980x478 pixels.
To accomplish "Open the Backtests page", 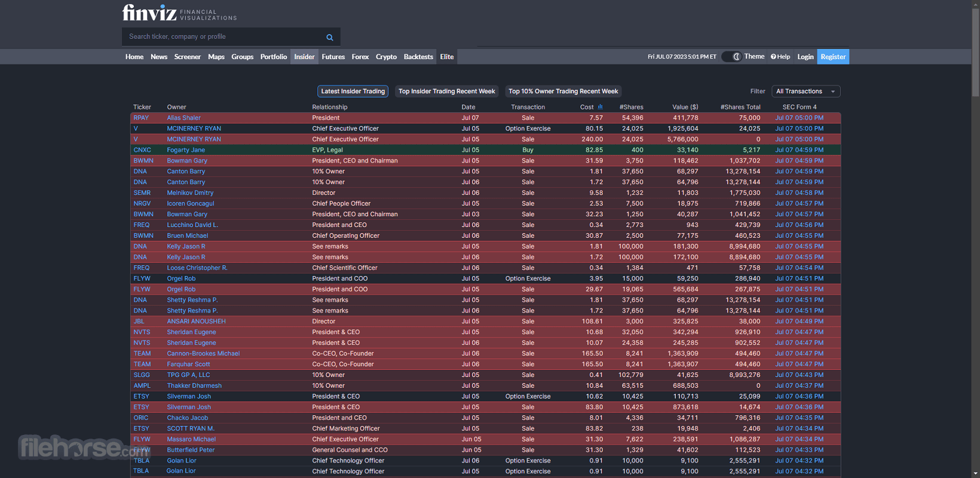I will click(x=418, y=57).
